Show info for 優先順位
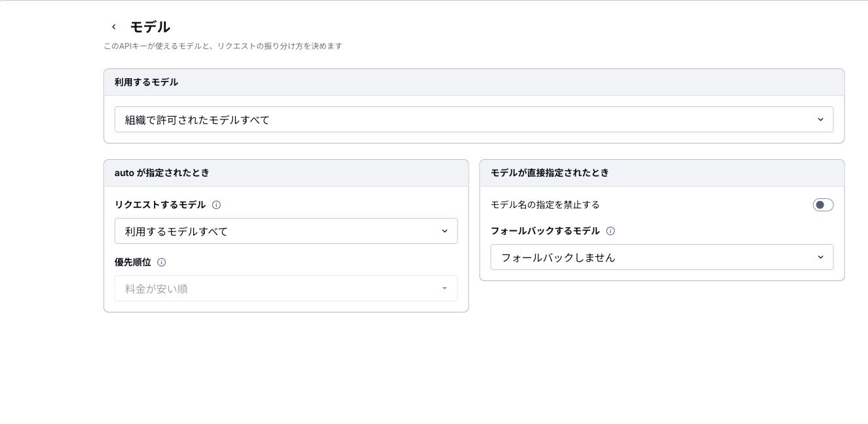 [162, 262]
